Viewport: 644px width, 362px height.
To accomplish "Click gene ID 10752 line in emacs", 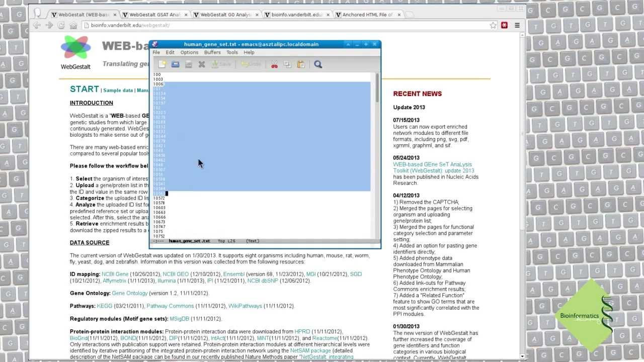I will (159, 236).
